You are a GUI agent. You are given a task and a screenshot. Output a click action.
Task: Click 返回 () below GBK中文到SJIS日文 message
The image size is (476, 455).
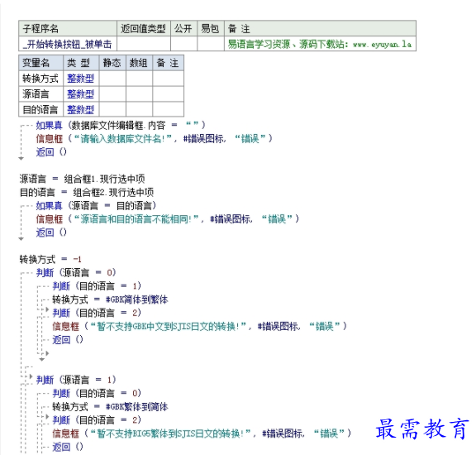tap(68, 339)
